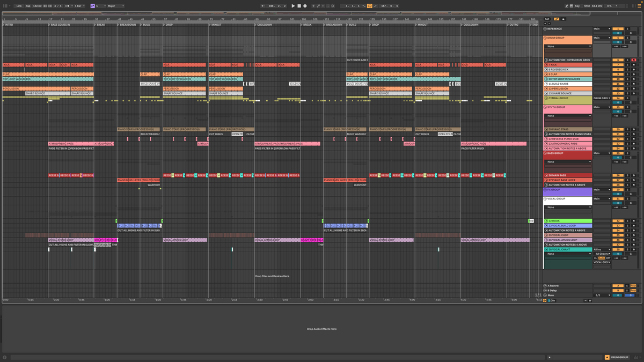Unfold the 11 BUILD SNARE track
This screenshot has width=644, height=362.
[x=546, y=84]
